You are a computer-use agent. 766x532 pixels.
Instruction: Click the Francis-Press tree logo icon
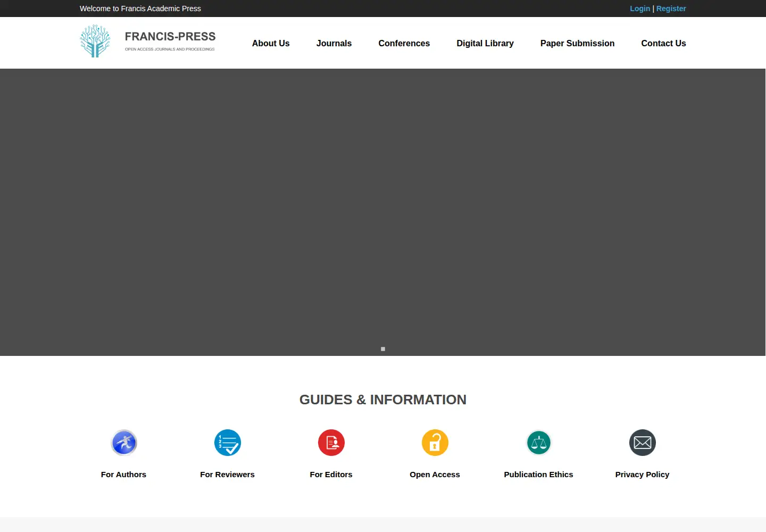95,41
